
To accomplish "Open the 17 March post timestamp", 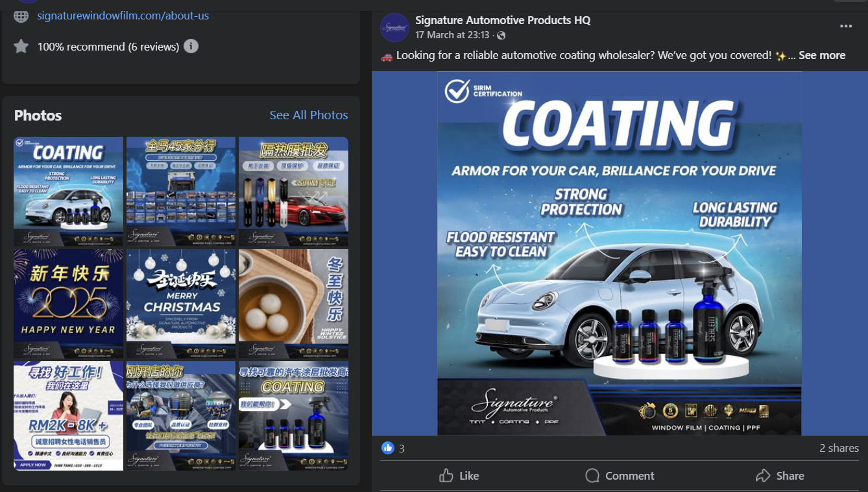I will click(452, 35).
